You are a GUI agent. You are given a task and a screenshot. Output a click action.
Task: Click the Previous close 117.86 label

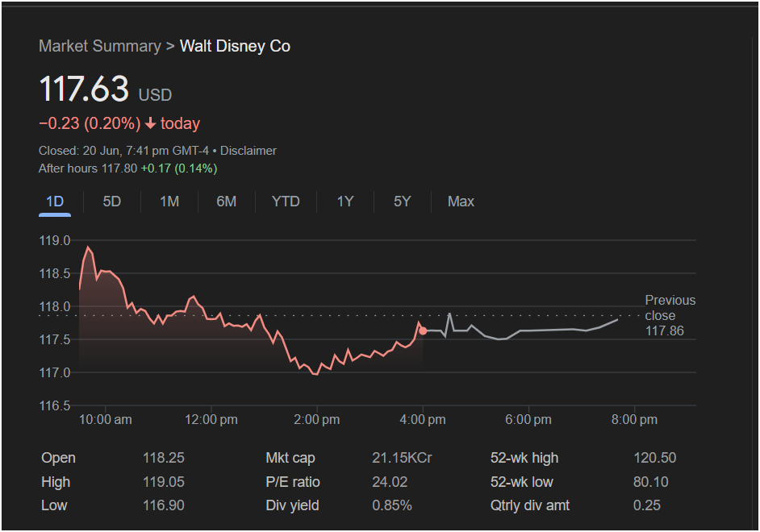pos(670,316)
